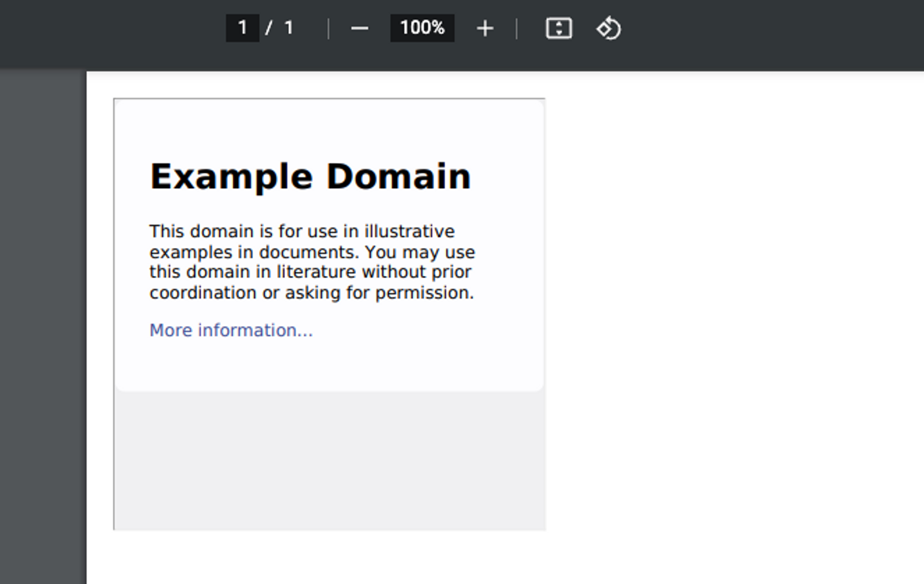This screenshot has height=584, width=924.
Task: Zoom out with the minus icon
Action: (359, 28)
